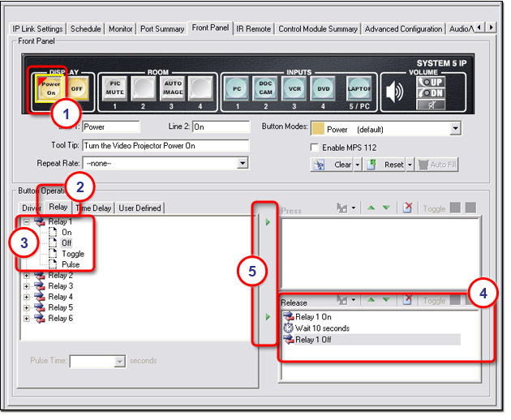Open the Repeat Rate dropdown
The image size is (511, 420).
(x=243, y=163)
